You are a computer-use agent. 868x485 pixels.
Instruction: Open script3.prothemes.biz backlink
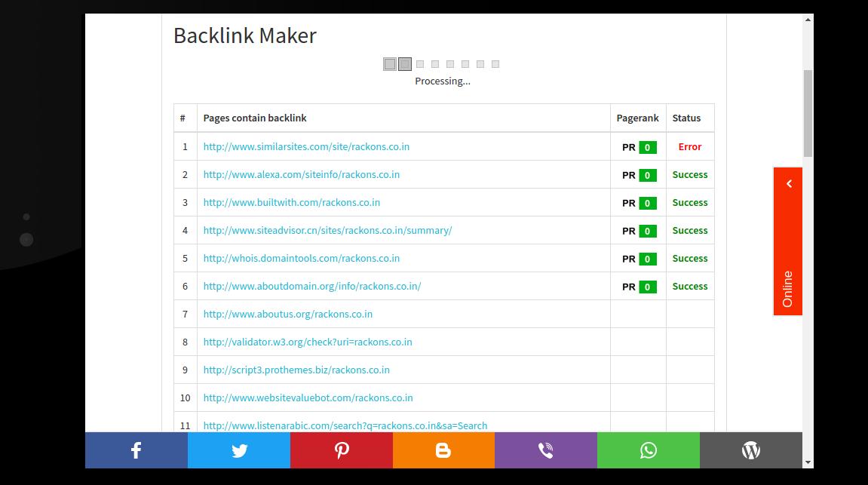tap(296, 370)
